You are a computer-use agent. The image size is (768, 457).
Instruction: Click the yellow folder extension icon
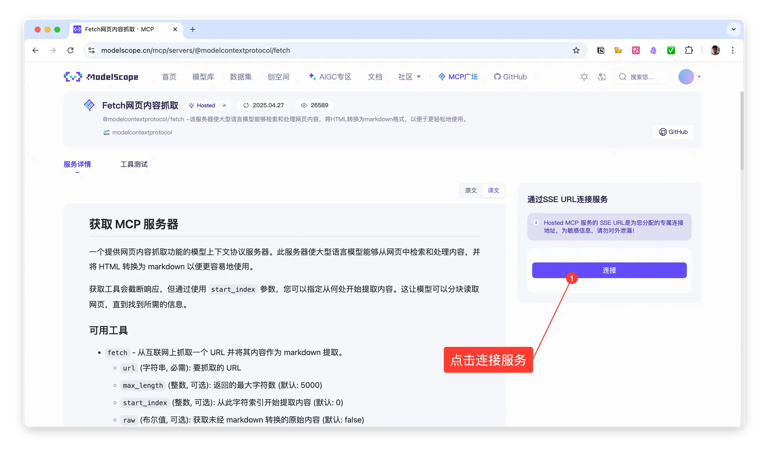[618, 50]
